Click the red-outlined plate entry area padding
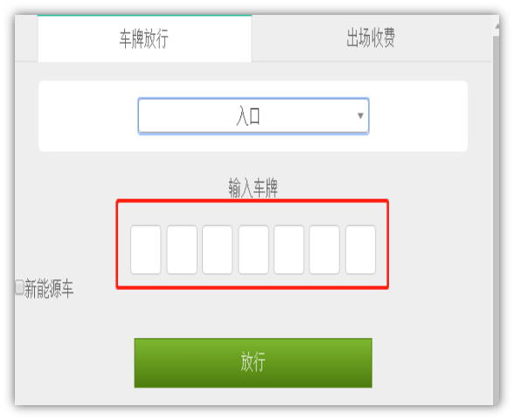514x420 pixels. point(253,213)
